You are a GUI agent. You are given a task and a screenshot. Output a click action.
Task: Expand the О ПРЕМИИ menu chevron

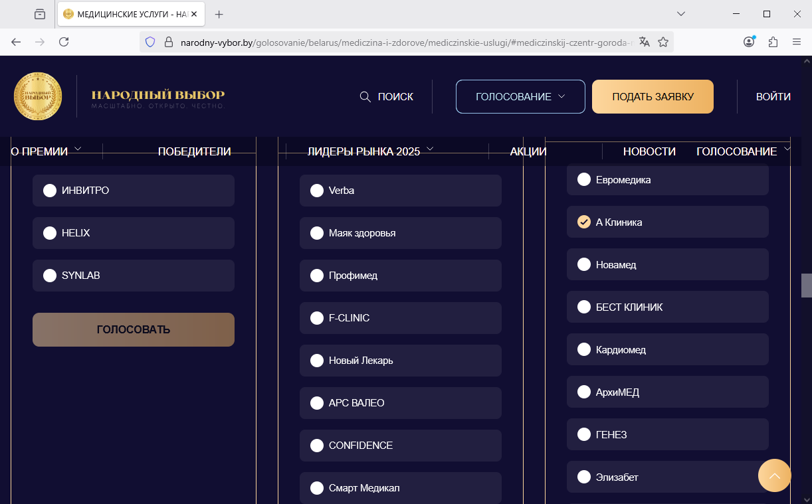click(78, 149)
